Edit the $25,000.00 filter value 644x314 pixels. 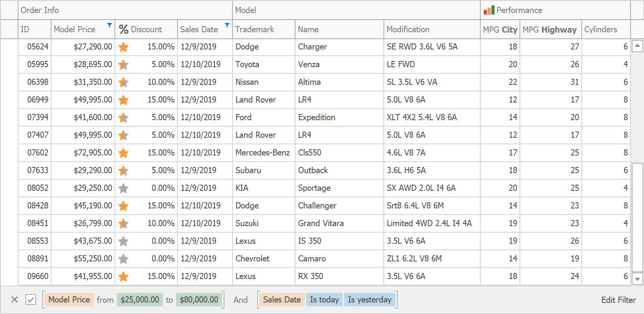pyautogui.click(x=140, y=300)
